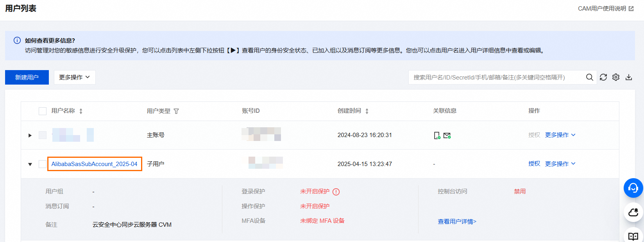Click the login protection warning icon
Viewport: 644px width, 242px height.
pyautogui.click(x=336, y=192)
